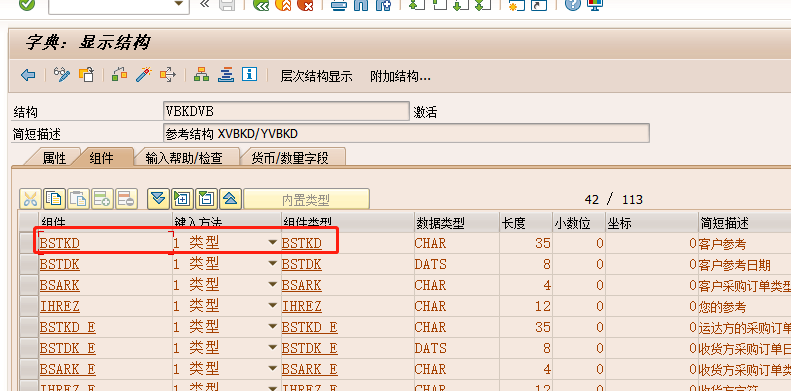Viewport: 791px width, 391px height.
Task: Click the Collapse All Includes icon
Action: tap(231, 199)
